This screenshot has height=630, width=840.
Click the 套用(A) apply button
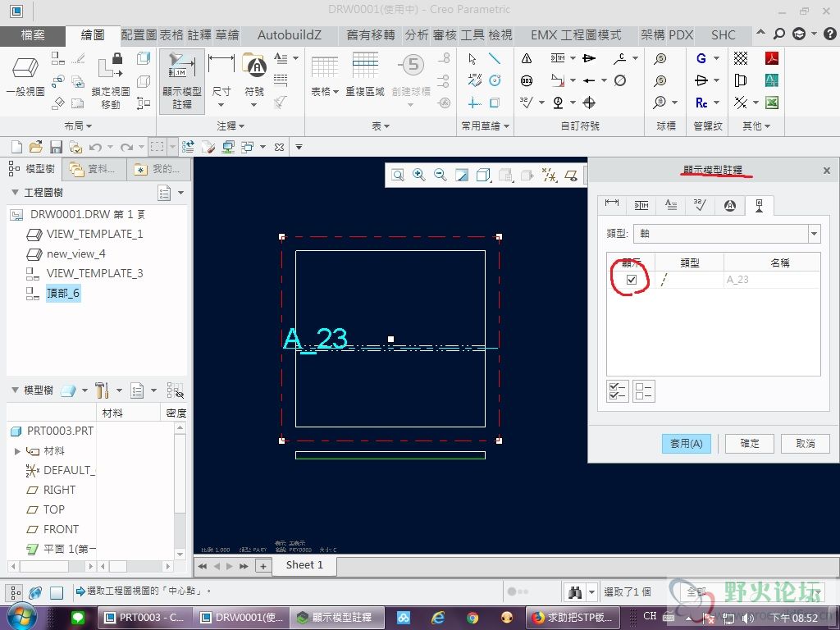(x=687, y=444)
